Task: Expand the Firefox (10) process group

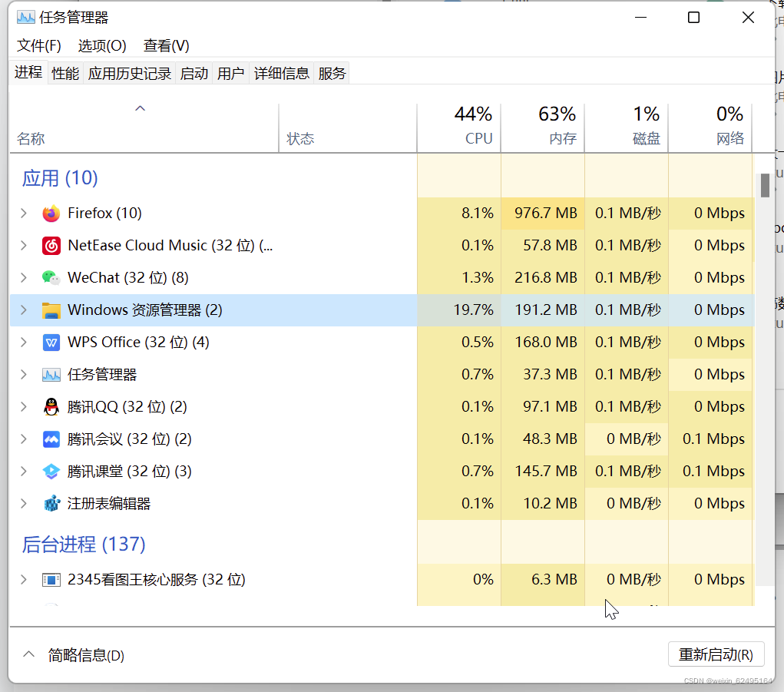Action: [x=24, y=214]
